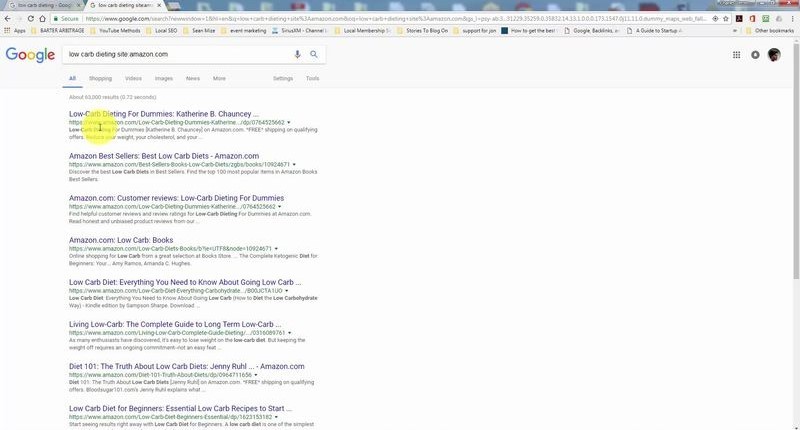Click the blue search magnifier icon
Viewport: 800px width, 430px height.
314,55
